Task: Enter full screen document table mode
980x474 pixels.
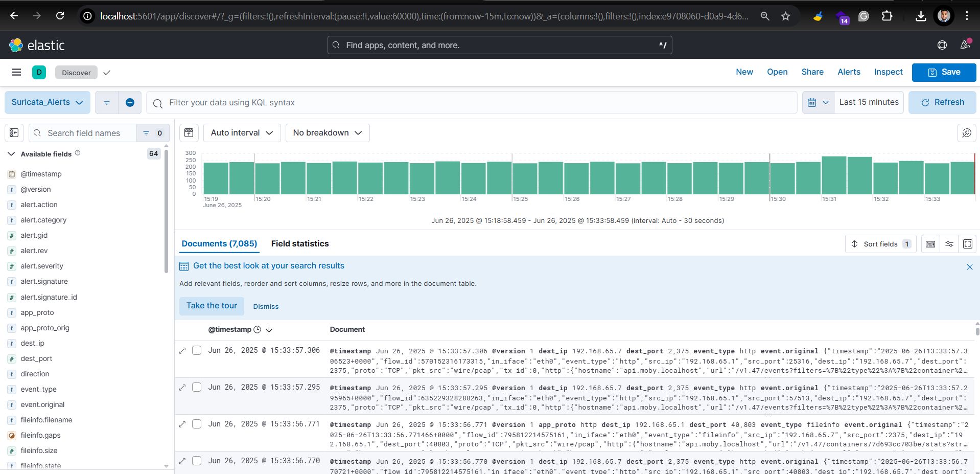Action: pos(968,244)
